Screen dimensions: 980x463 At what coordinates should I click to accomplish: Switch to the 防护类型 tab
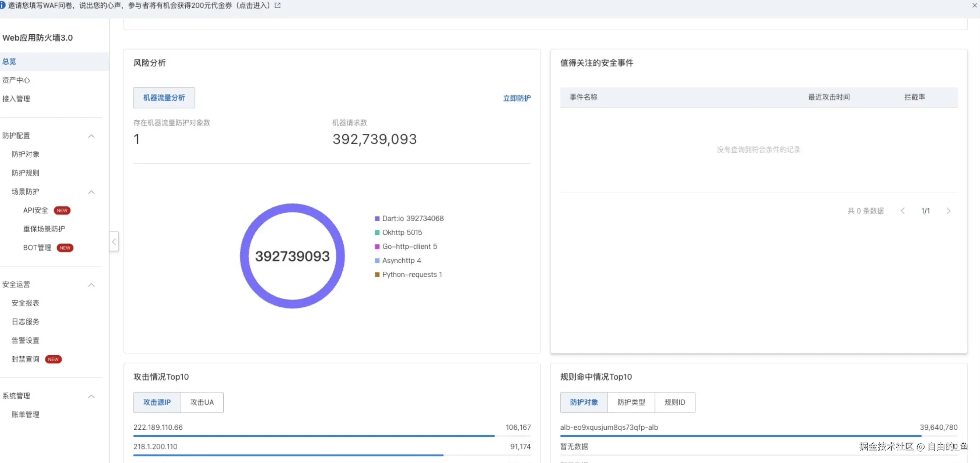click(x=631, y=402)
